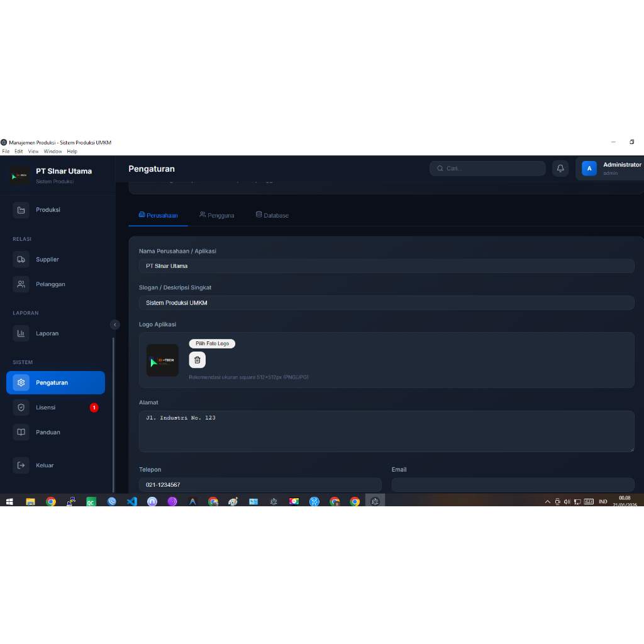Click the Pengaturan page heading
644x644 pixels.
pyautogui.click(x=152, y=169)
